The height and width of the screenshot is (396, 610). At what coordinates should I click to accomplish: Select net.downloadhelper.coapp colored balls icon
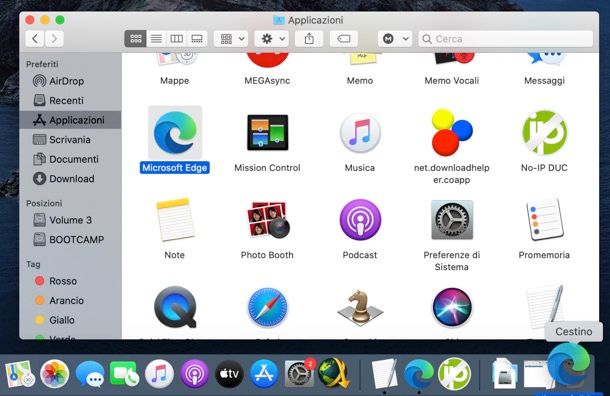[x=452, y=132]
